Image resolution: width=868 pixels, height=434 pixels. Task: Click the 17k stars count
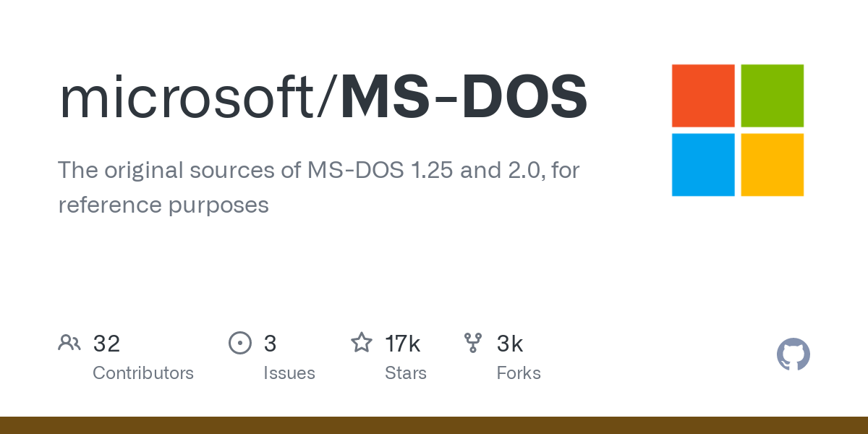(403, 344)
